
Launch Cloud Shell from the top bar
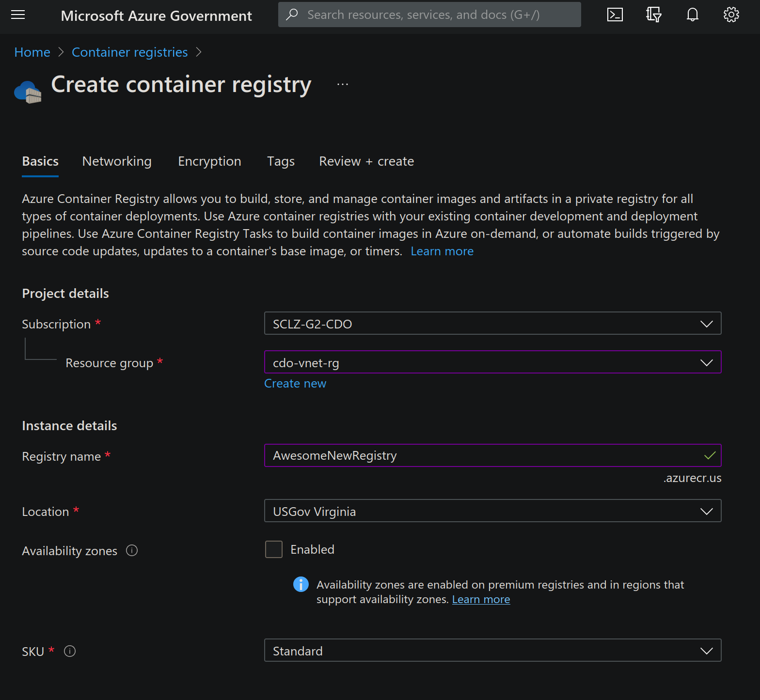(615, 15)
